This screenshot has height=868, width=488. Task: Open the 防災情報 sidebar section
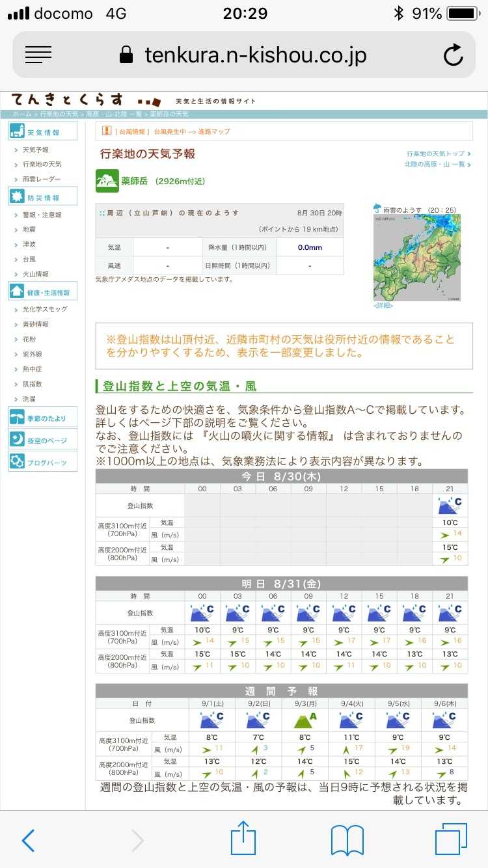pyautogui.click(x=42, y=197)
